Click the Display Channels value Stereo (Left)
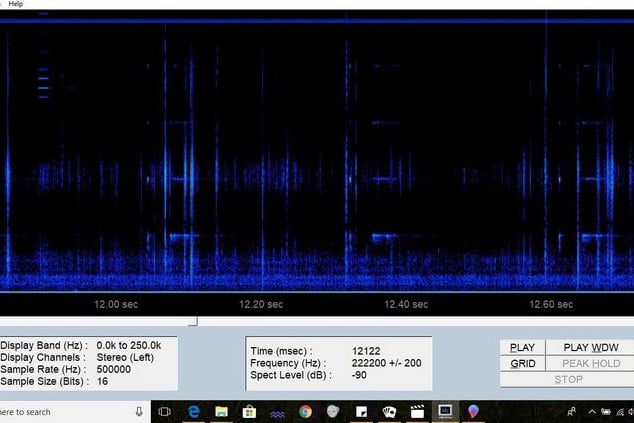 (125, 357)
